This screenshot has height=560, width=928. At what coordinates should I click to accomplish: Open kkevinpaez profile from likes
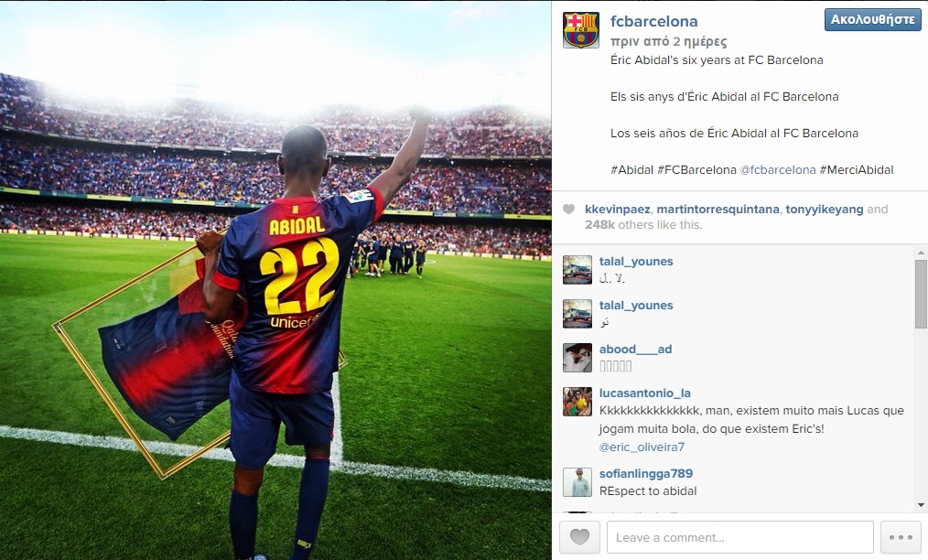(x=617, y=209)
